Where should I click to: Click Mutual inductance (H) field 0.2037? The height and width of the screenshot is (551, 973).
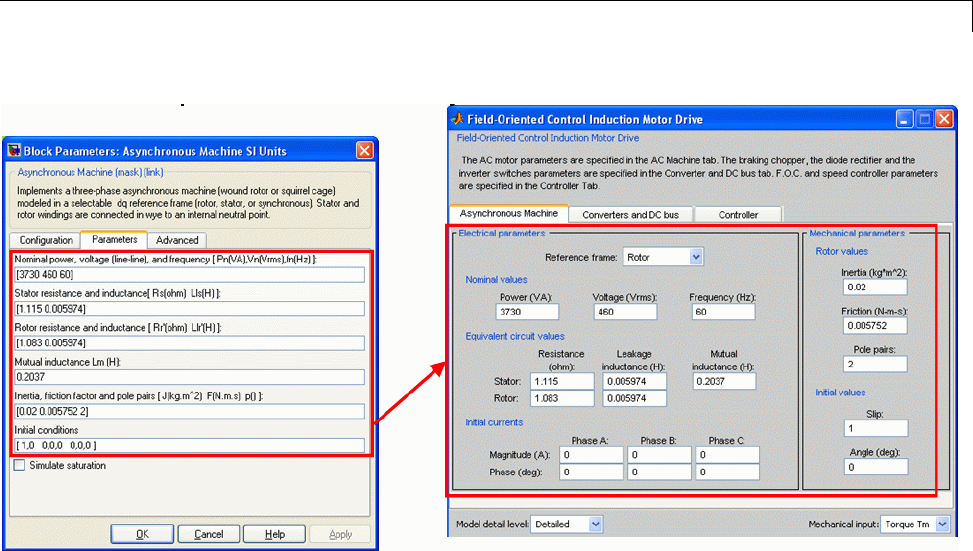[724, 381]
